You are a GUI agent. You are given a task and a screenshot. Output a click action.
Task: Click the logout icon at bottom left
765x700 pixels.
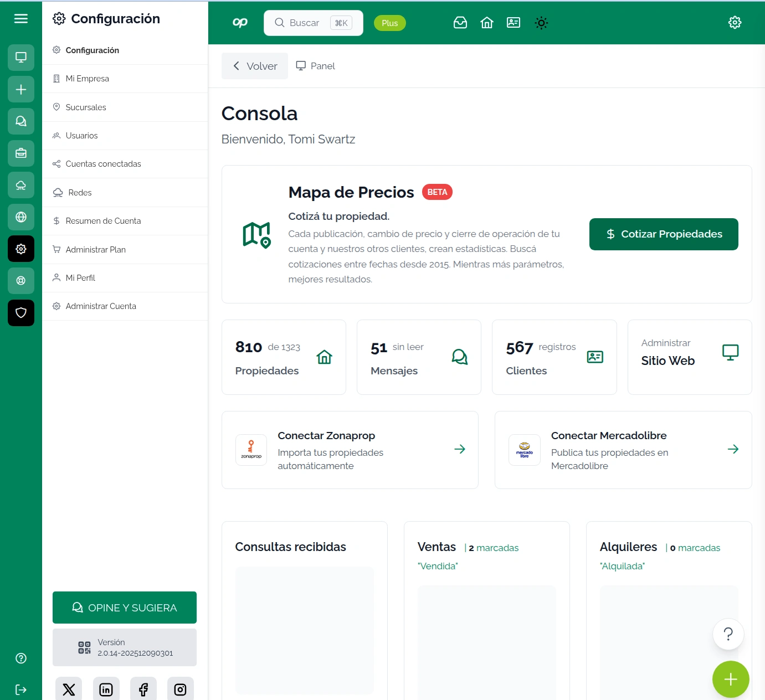(21, 689)
